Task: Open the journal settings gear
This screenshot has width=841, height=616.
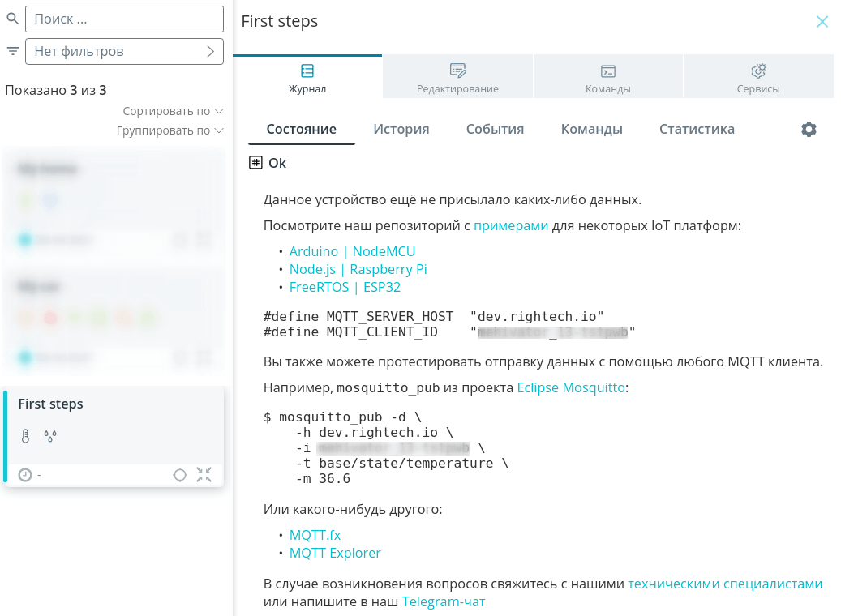Action: (x=809, y=129)
